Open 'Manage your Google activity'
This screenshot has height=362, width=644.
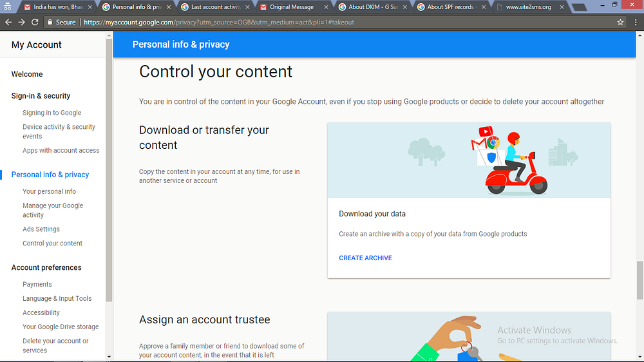[x=53, y=210]
